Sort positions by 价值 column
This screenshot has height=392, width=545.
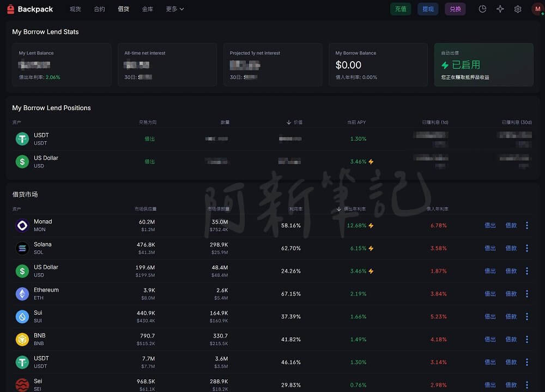294,122
